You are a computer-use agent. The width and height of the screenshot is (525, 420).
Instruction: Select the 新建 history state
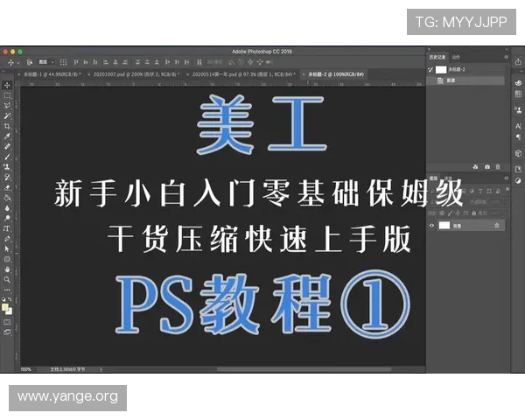[466, 80]
